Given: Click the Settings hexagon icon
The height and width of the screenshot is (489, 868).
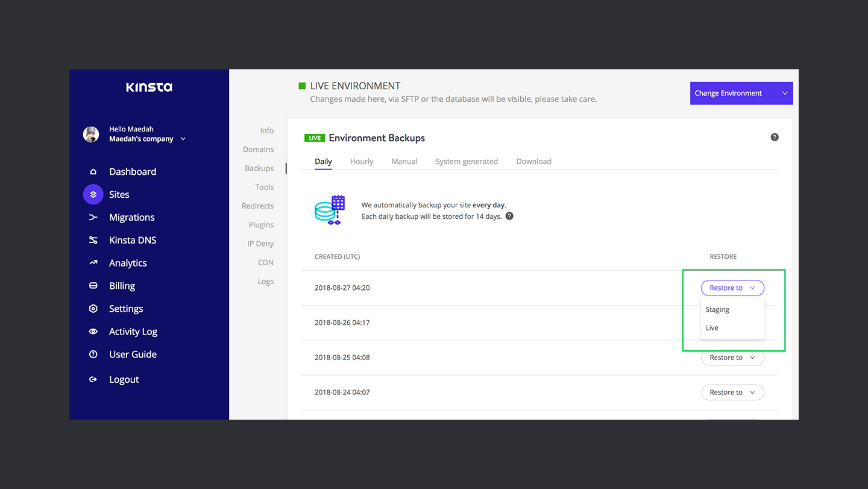Looking at the screenshot, I should 93,309.
